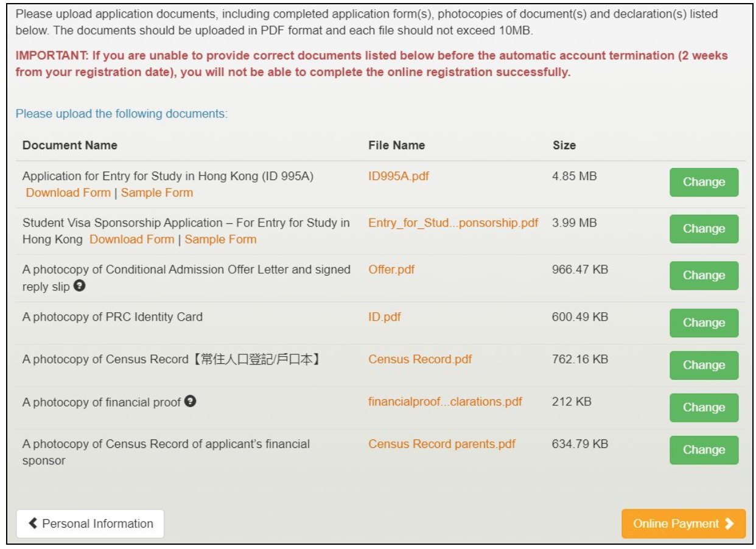This screenshot has width=756, height=549.
Task: Change the PRC Identity Card file
Action: pyautogui.click(x=704, y=323)
